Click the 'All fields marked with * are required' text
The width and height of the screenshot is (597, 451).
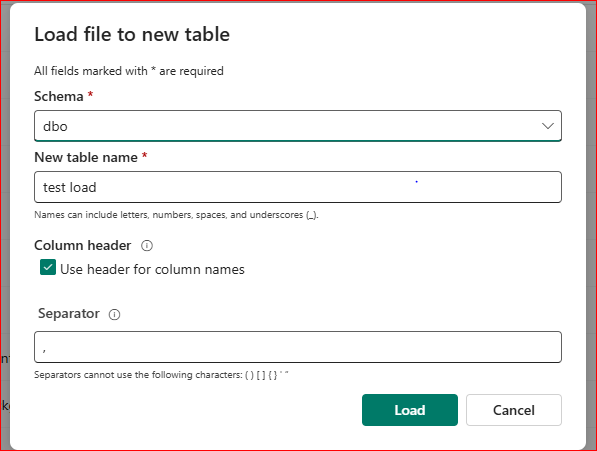[x=129, y=71]
